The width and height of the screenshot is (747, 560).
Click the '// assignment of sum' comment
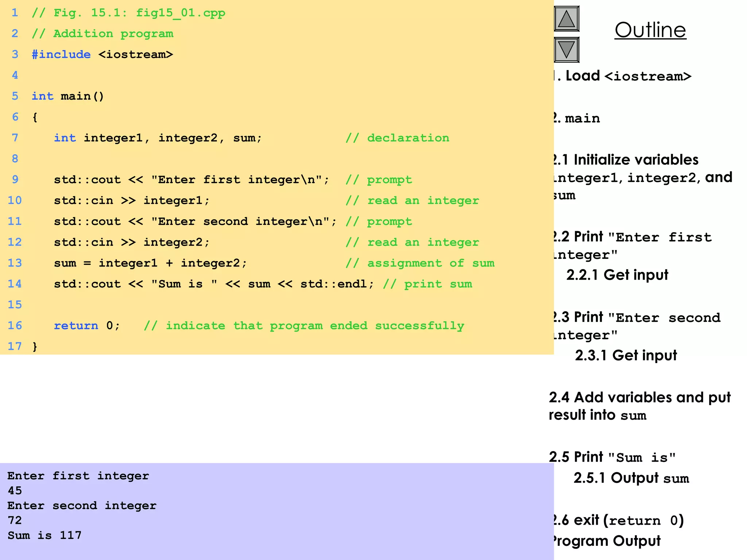(x=420, y=263)
